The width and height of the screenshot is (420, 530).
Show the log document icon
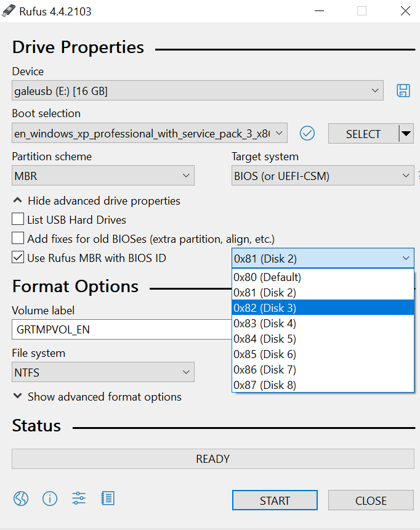[108, 498]
